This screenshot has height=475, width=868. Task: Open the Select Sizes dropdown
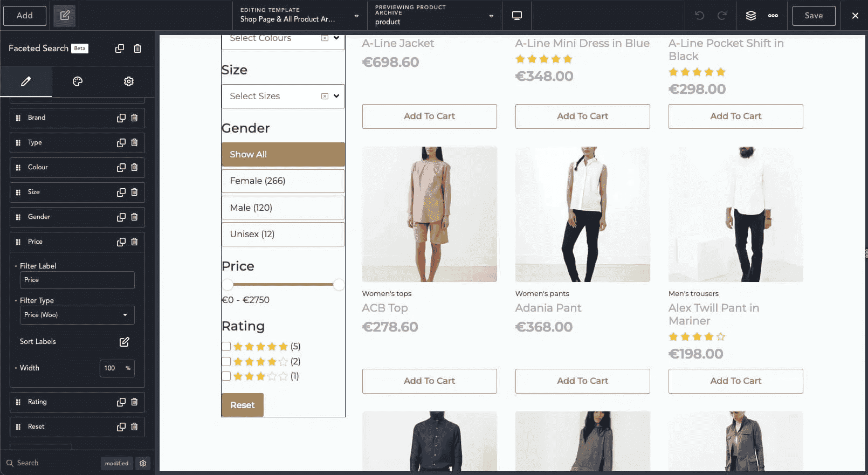click(283, 96)
